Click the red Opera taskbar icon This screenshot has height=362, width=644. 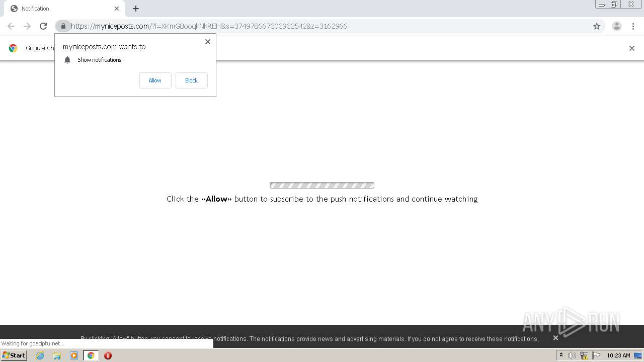click(x=108, y=355)
